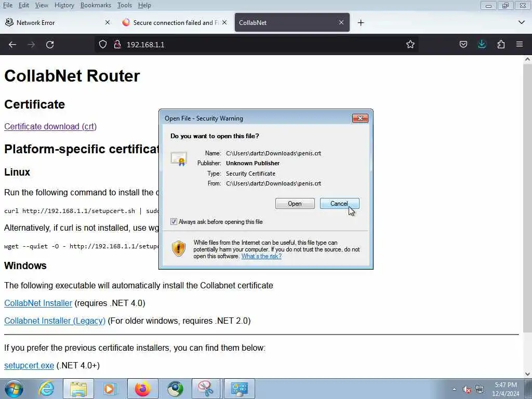Image resolution: width=532 pixels, height=399 pixels.
Task: Click the certificate icon in the dialog
Action: click(x=179, y=158)
